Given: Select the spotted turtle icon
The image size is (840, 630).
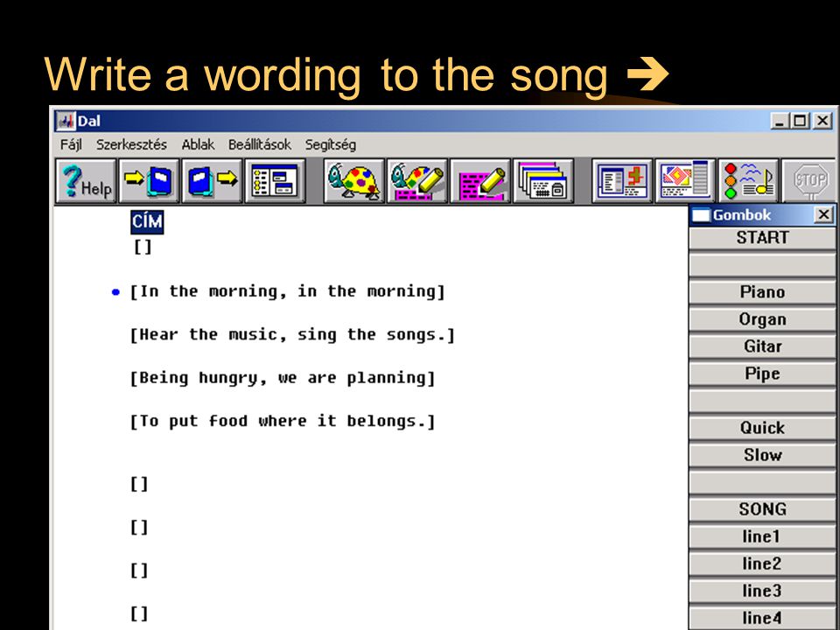Looking at the screenshot, I should point(354,181).
